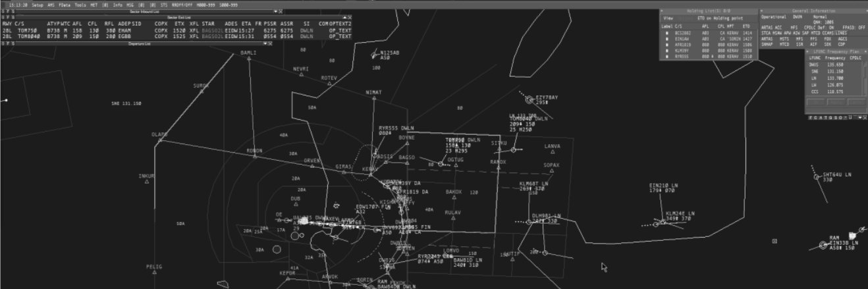868x289 pixels.
Task: Click the SUROX waypoint triangle
Action: click(x=201, y=92)
